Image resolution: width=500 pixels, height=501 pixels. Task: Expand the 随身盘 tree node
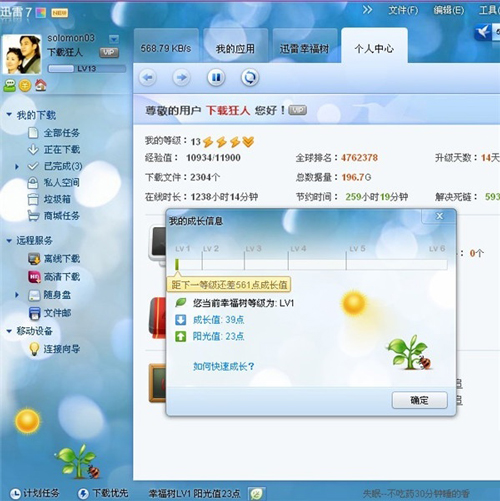coord(17,295)
